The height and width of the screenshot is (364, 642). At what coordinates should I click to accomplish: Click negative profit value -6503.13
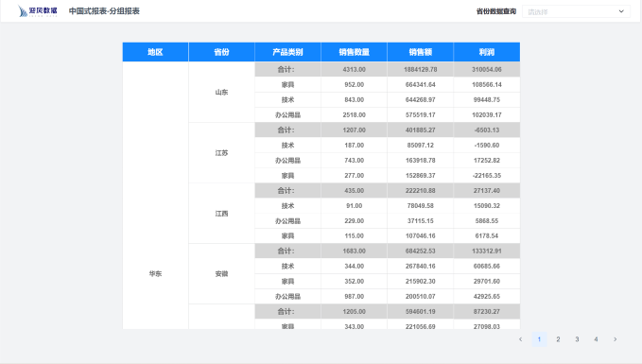pos(487,130)
